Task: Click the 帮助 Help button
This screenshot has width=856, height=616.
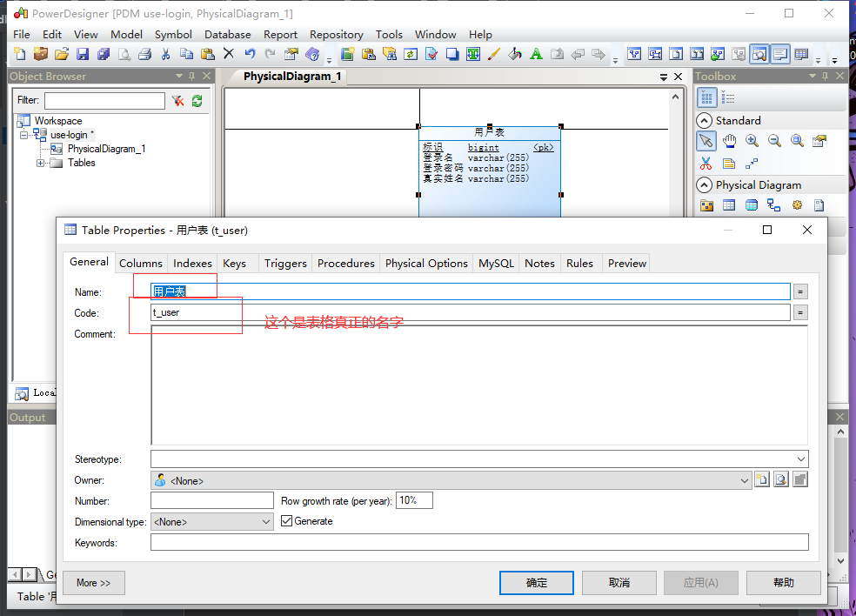Action: (784, 583)
